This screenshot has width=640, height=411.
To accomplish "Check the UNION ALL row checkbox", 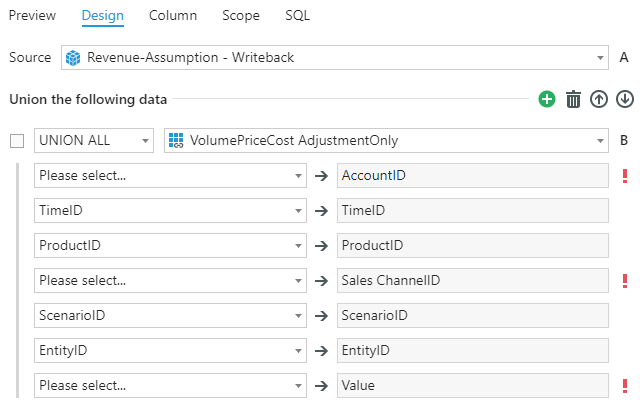I will click(x=16, y=141).
